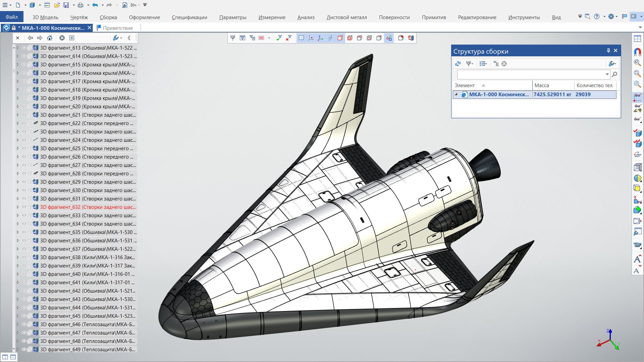Toggle visibility of 3D фрагмент_613
Viewport: 644px width, 362px height.
[x=24, y=48]
